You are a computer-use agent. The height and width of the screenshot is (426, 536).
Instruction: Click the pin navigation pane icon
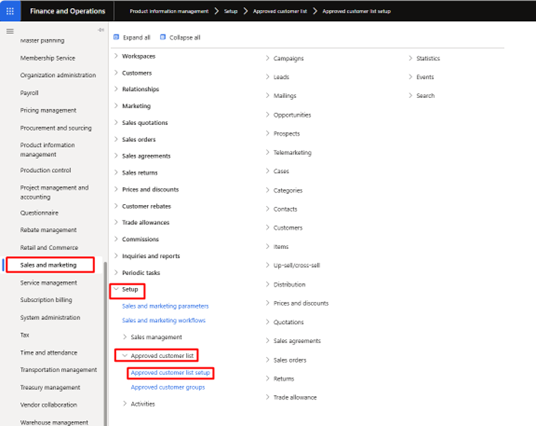(101, 30)
